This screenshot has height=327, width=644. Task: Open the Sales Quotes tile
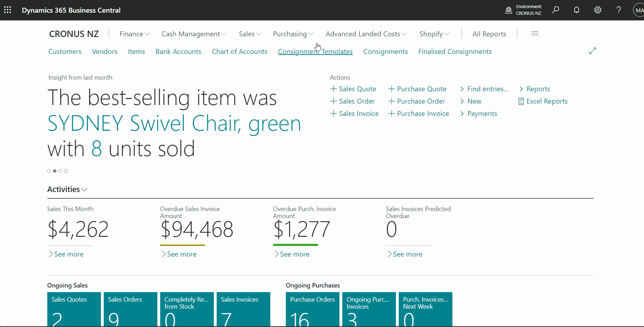pyautogui.click(x=74, y=309)
